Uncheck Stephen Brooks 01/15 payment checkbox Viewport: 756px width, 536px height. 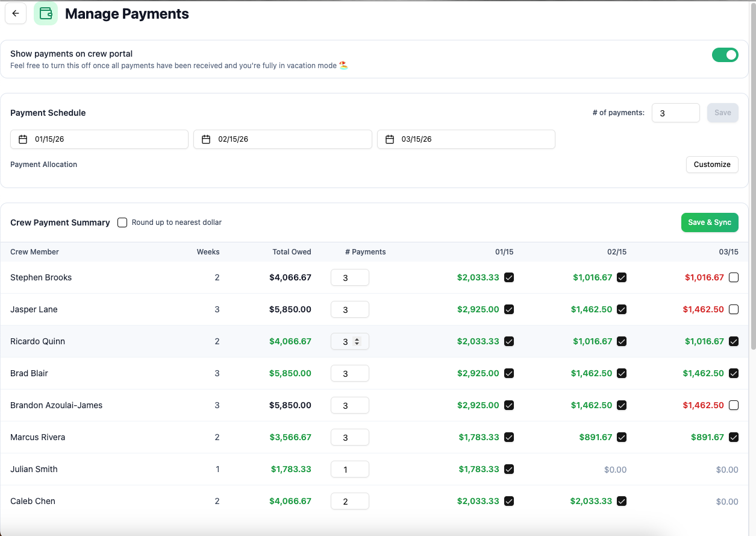[x=509, y=277]
